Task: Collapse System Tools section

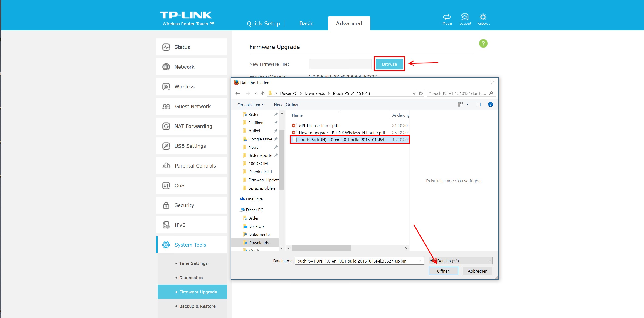Action: 192,245
